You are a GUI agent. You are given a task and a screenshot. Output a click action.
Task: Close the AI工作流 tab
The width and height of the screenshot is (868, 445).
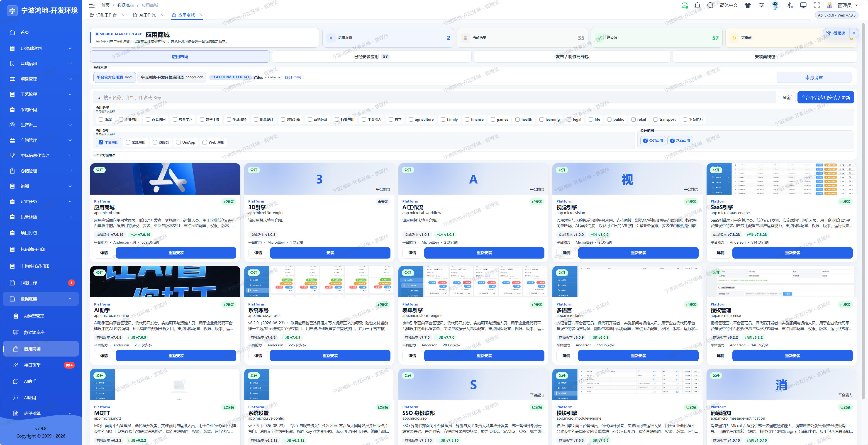pos(162,15)
